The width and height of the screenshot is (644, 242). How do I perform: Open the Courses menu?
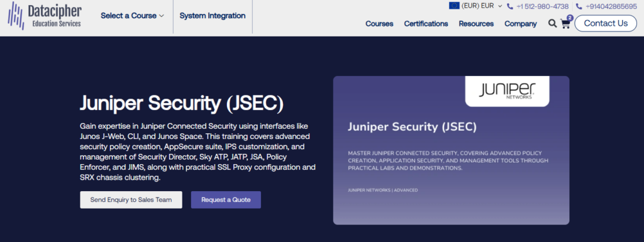pos(379,24)
